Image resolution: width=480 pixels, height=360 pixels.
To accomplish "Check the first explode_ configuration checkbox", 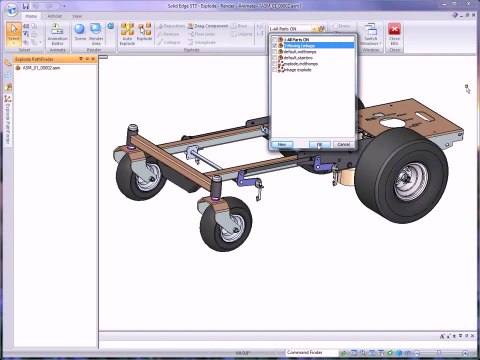I will pos(275,64).
